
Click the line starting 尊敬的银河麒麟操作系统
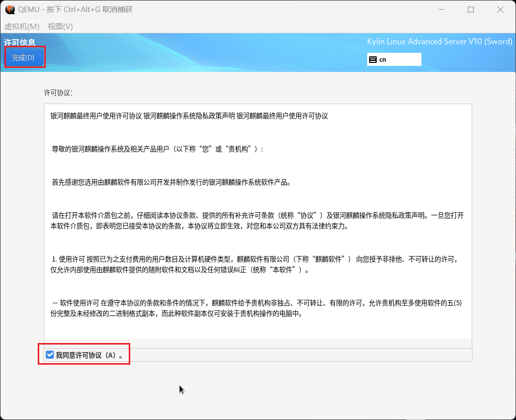coord(157,149)
